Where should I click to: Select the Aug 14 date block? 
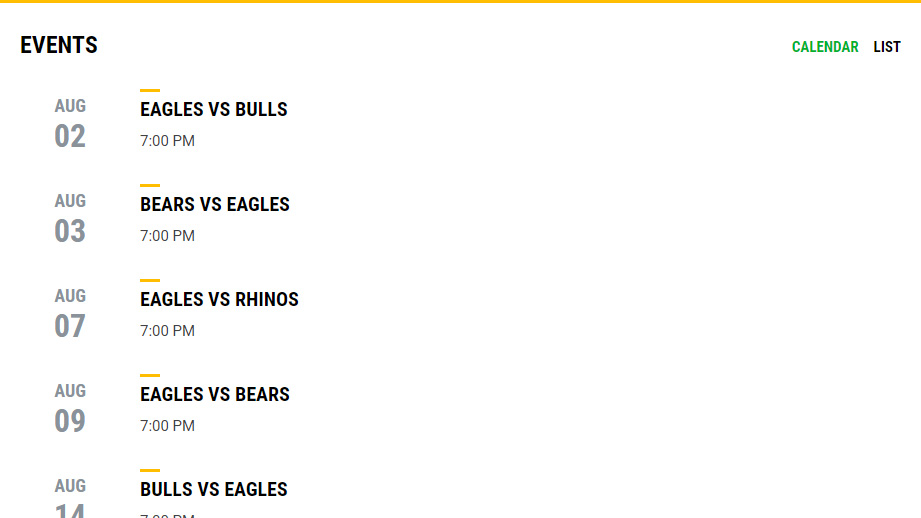[70, 500]
